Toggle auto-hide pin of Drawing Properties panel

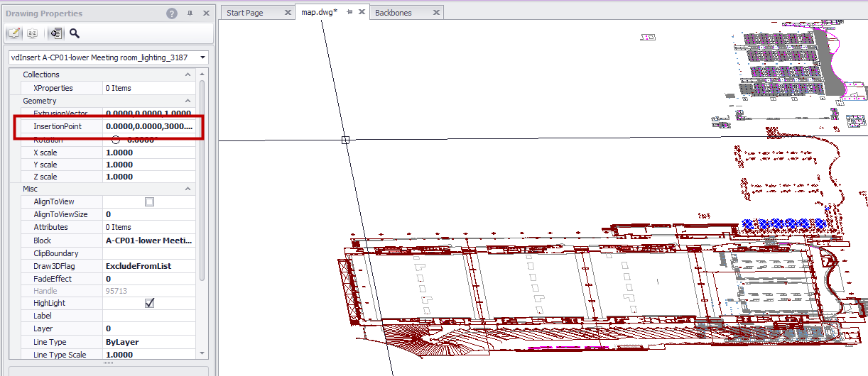coord(190,13)
